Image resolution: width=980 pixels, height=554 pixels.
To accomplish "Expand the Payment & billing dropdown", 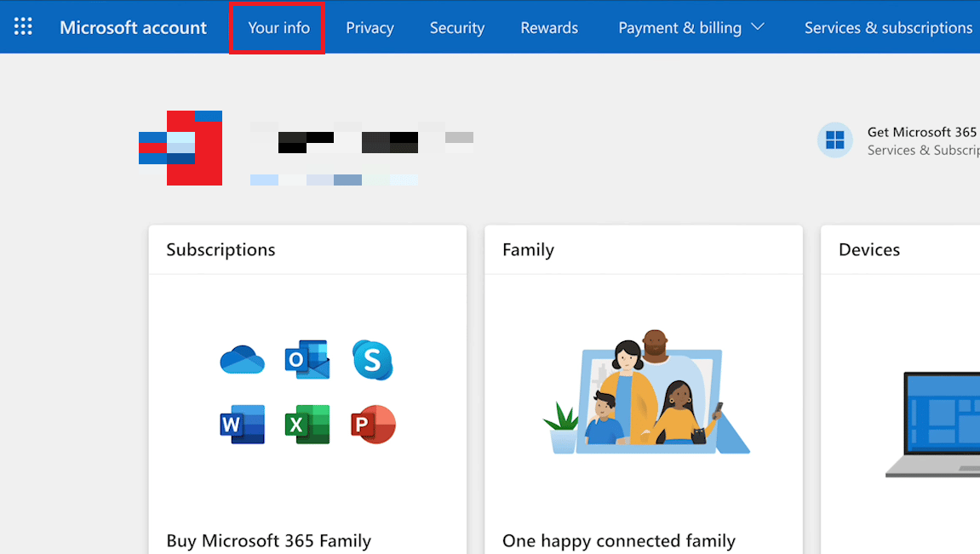I will tap(691, 28).
